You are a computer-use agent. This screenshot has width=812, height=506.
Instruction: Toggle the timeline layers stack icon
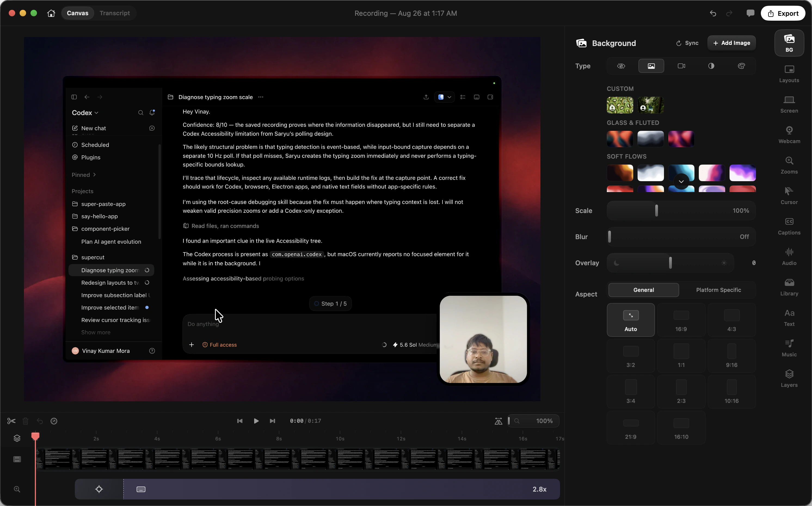pyautogui.click(x=17, y=438)
